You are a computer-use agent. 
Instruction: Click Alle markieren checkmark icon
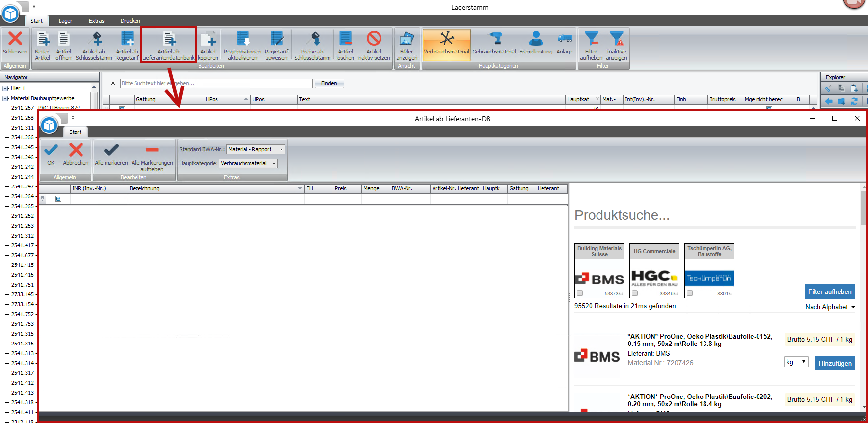click(111, 150)
